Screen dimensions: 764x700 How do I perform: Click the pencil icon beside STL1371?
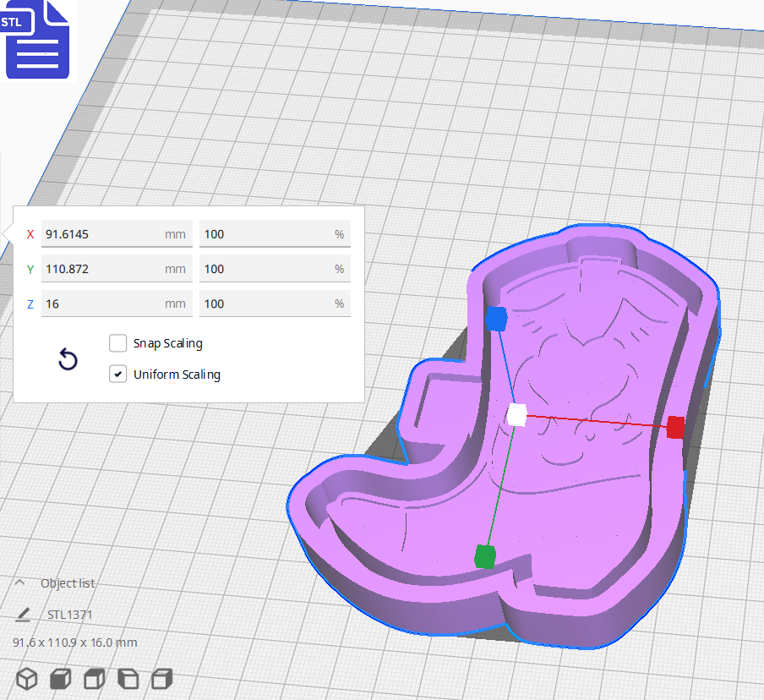pos(24,614)
